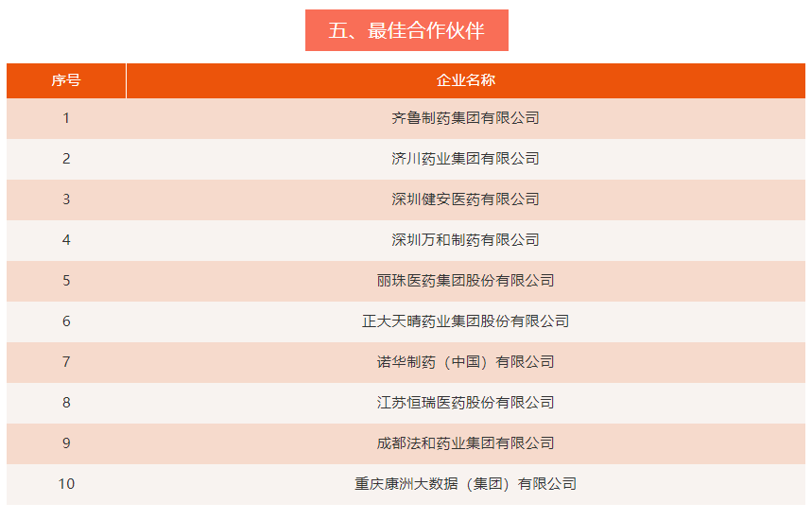The height and width of the screenshot is (520, 812).
Task: Click serial number 5 in 丽珠医药 row
Action: point(66,281)
